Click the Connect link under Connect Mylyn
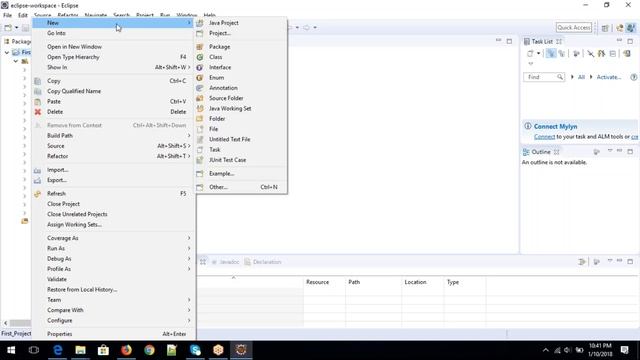The height and width of the screenshot is (360, 640). point(544,137)
